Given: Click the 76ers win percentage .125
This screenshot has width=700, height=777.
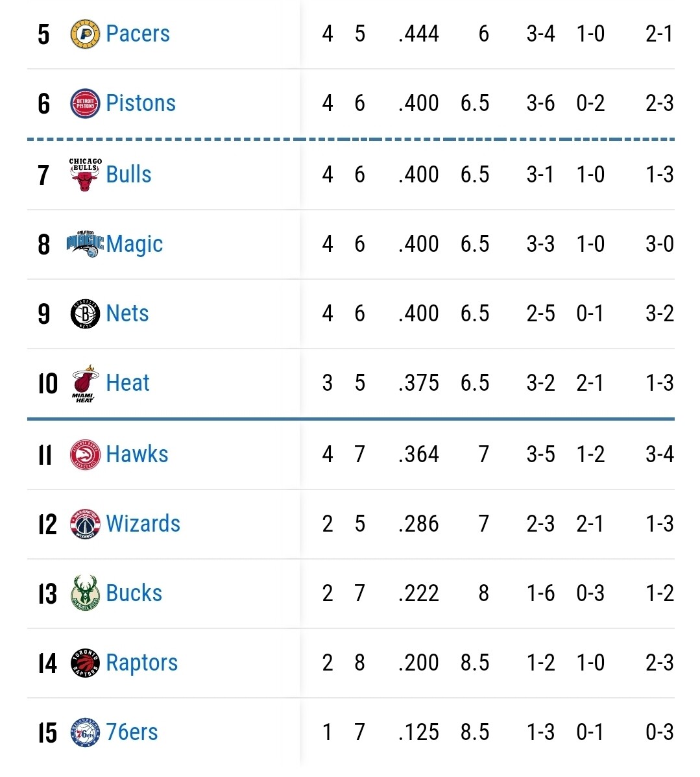Looking at the screenshot, I should click(x=418, y=732).
